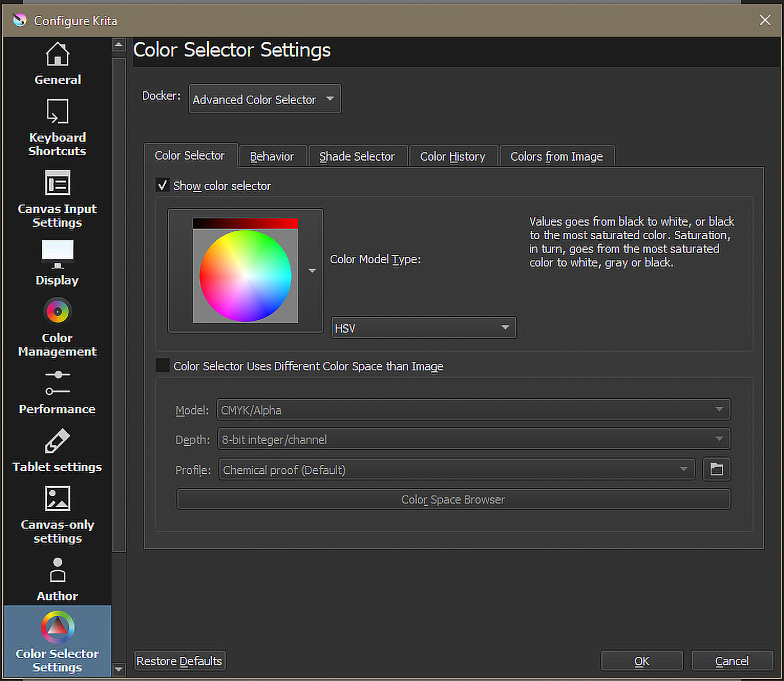Click the Color Model Type label
Image resolution: width=784 pixels, height=681 pixels.
(x=375, y=259)
